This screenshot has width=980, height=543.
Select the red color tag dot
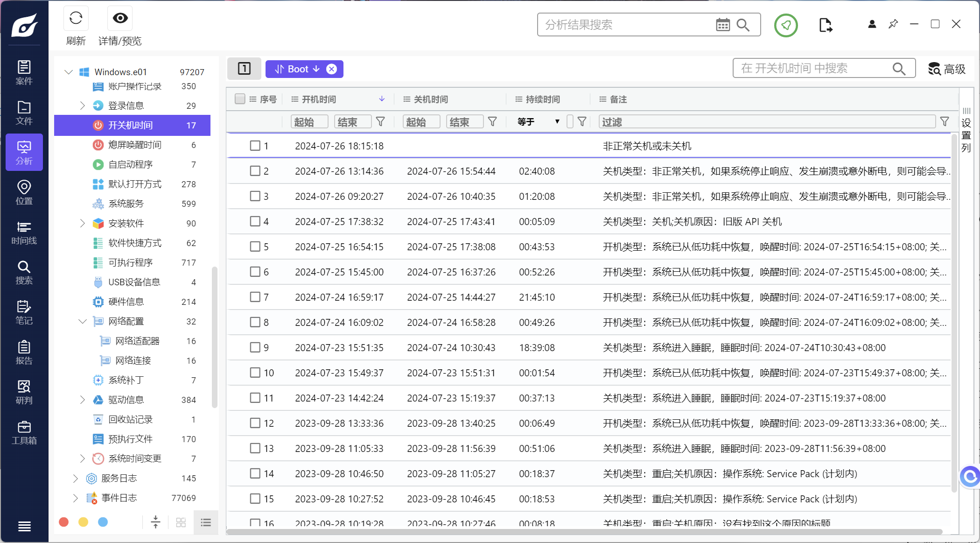click(64, 522)
